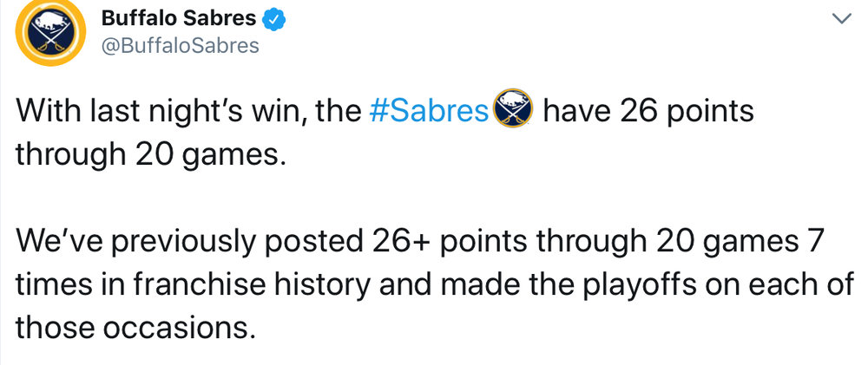Open the #Sabres hashtag link
Viewport: 868px width, 365px height.
pyautogui.click(x=429, y=114)
